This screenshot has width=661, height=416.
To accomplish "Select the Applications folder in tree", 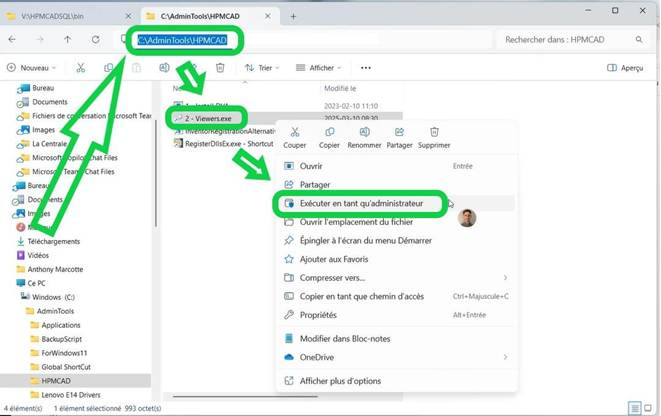I will click(x=61, y=325).
